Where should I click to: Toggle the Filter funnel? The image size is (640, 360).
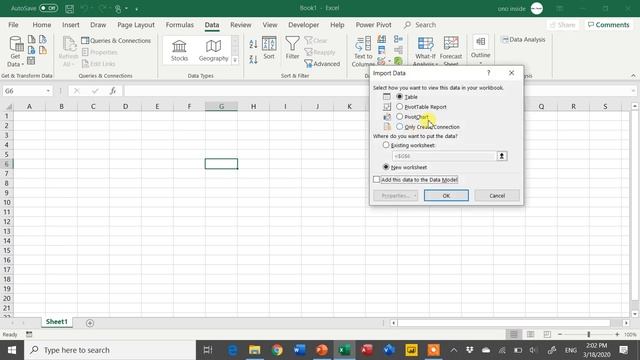[292, 48]
